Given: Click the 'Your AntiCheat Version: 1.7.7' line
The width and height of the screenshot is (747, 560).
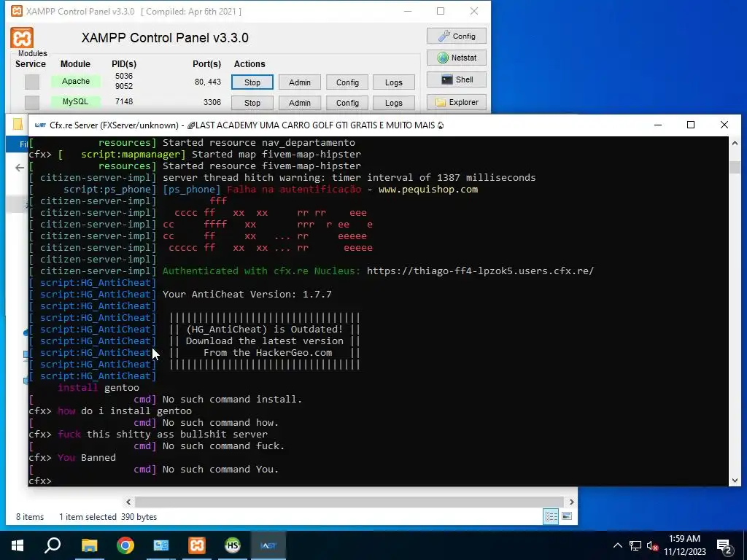Looking at the screenshot, I should [247, 295].
